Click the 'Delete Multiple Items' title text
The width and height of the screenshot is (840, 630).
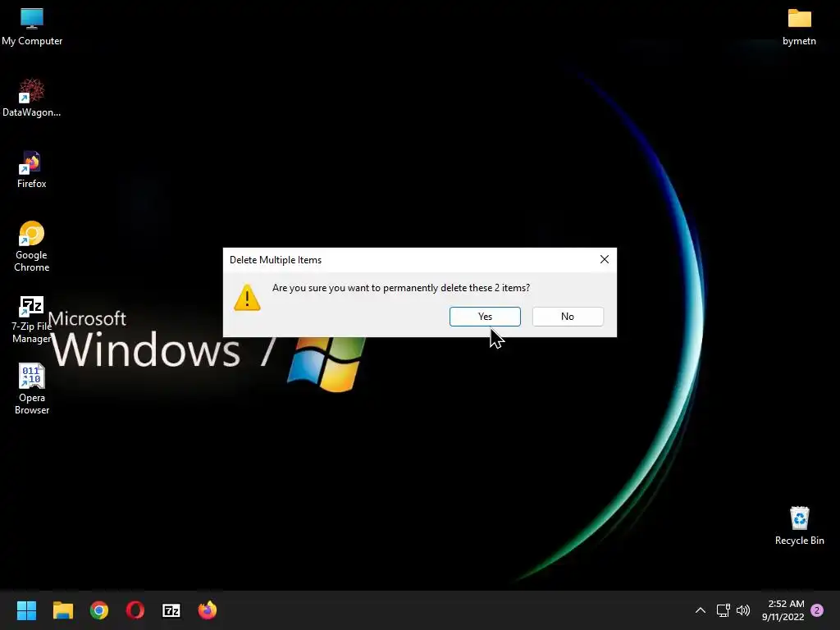(276, 260)
